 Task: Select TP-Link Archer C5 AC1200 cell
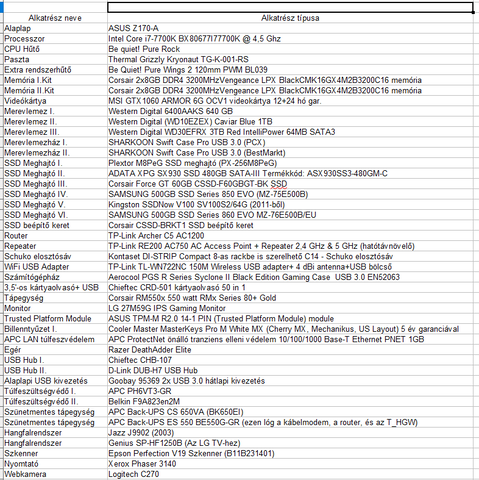click(290, 236)
